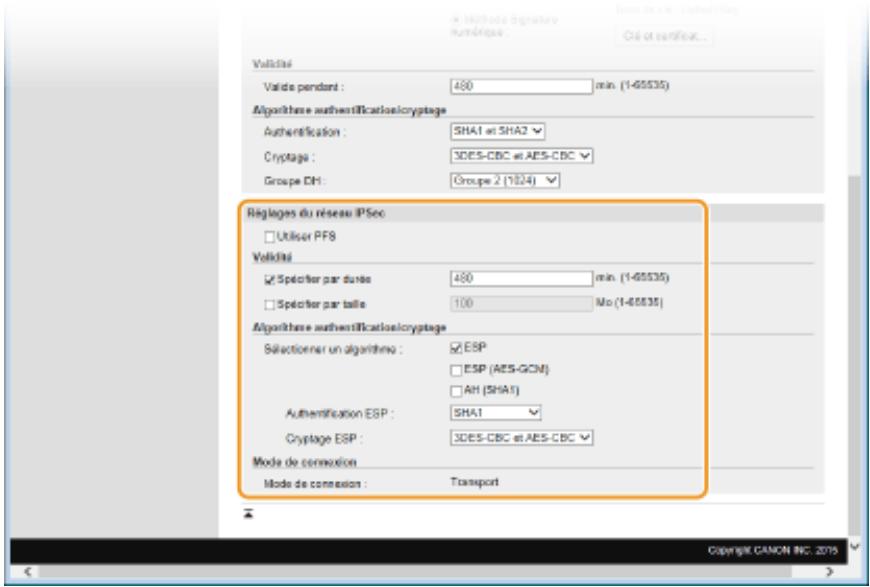Check the ESP (AES-GCM) option
870x587 pixels.
(x=456, y=370)
